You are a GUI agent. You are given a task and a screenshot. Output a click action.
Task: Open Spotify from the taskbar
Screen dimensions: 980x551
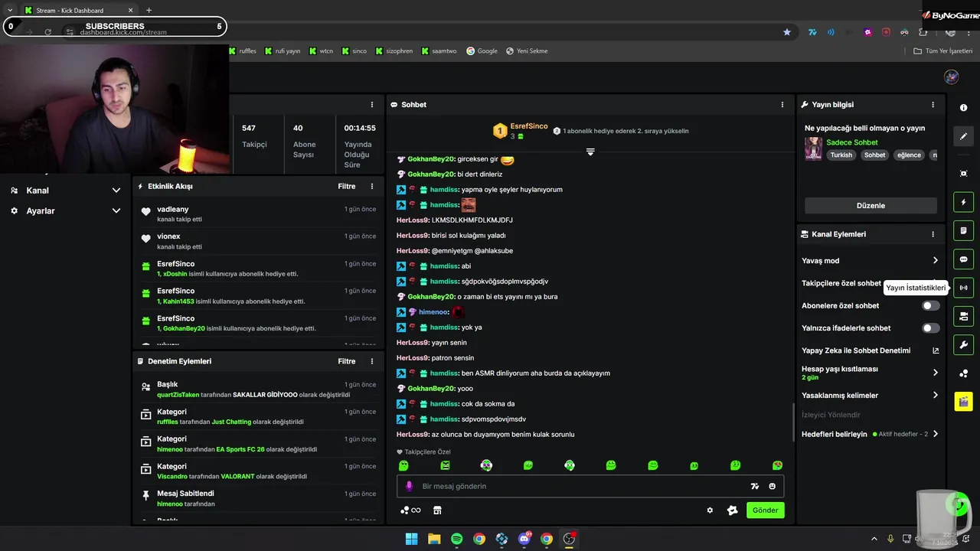tap(456, 539)
